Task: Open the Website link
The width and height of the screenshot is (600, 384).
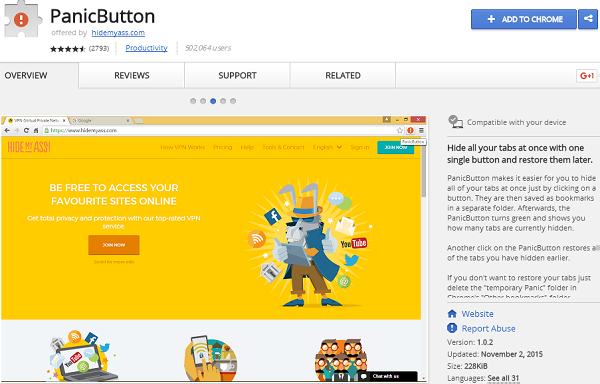Action: point(477,314)
